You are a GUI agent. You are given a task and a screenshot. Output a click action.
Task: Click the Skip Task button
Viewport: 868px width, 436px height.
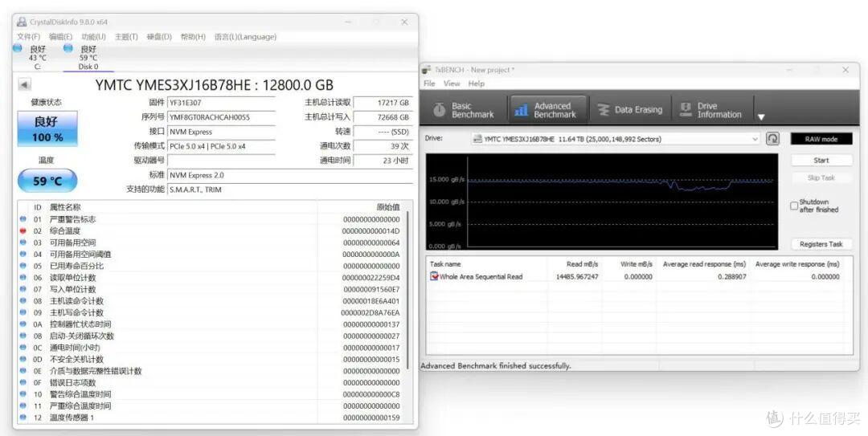coord(821,178)
